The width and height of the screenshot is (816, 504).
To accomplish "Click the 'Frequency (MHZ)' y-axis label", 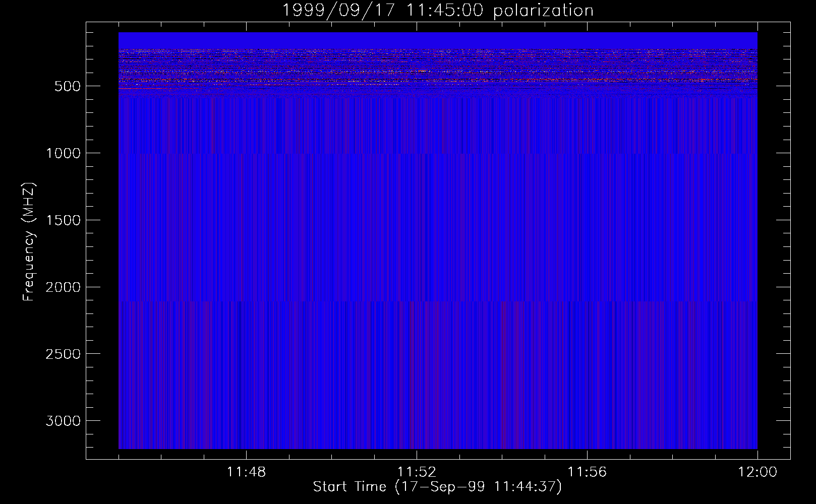I will click(29, 242).
